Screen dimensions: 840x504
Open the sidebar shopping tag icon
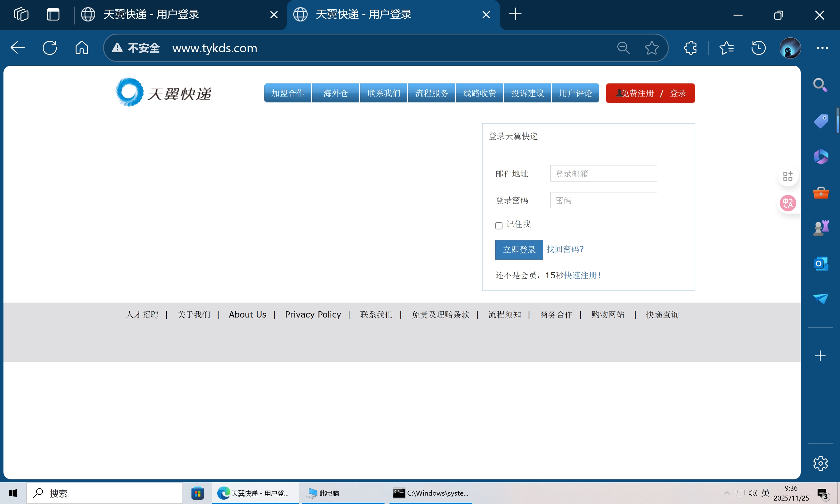pyautogui.click(x=821, y=121)
